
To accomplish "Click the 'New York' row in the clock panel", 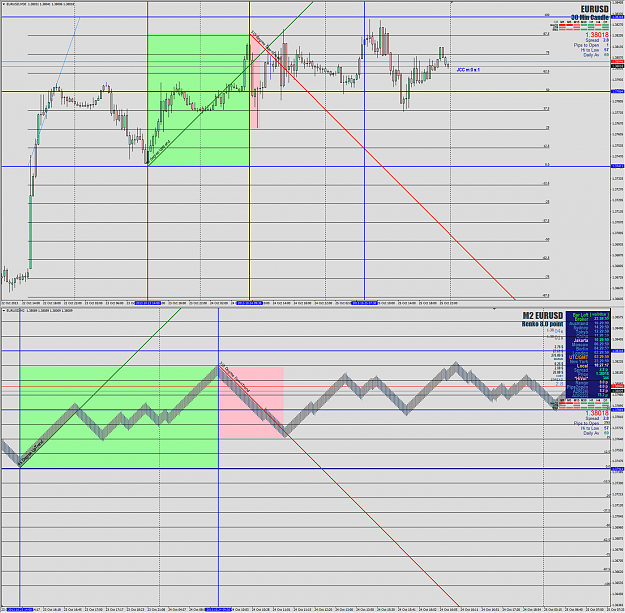I will tap(588, 361).
